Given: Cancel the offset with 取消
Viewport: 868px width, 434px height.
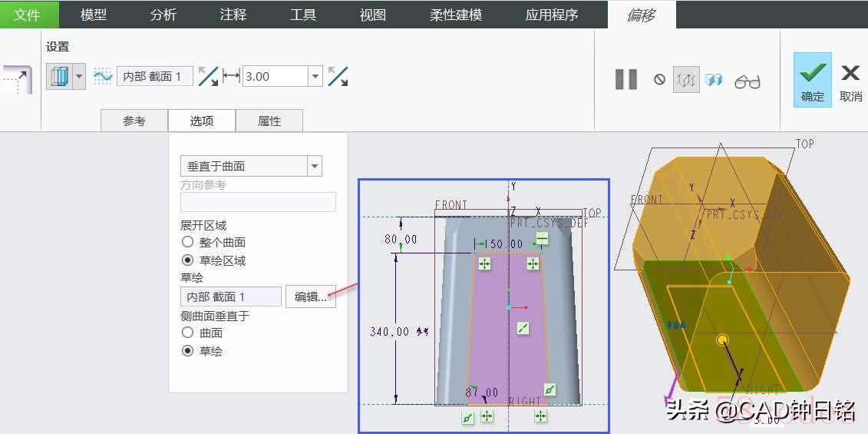Looking at the screenshot, I should 850,80.
